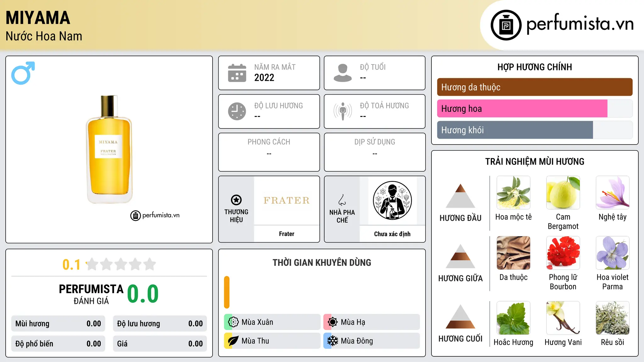
Task: Open the Hoa violet Parma note image
Action: point(613,253)
